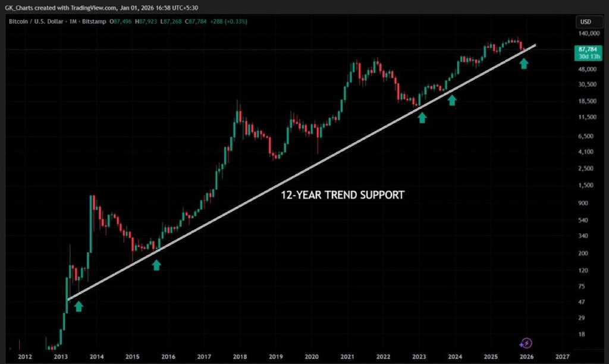Click the arrow marker under the 2023 dip

coord(421,117)
